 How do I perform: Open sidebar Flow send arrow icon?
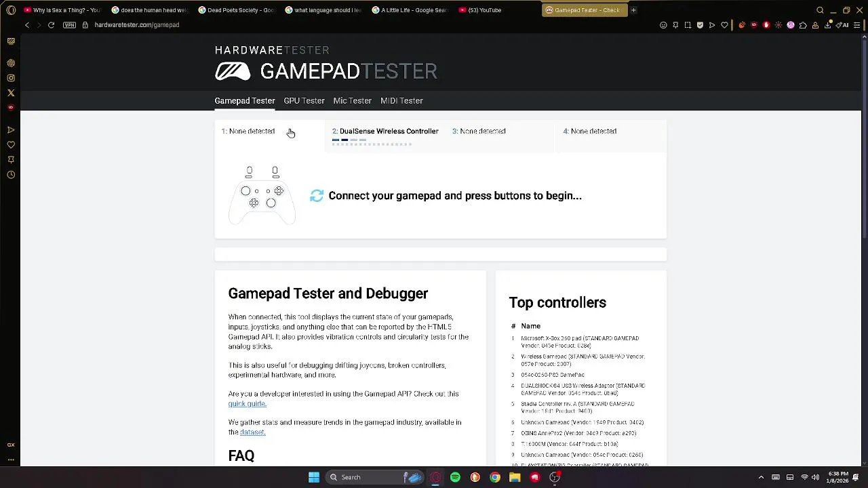[x=11, y=129]
